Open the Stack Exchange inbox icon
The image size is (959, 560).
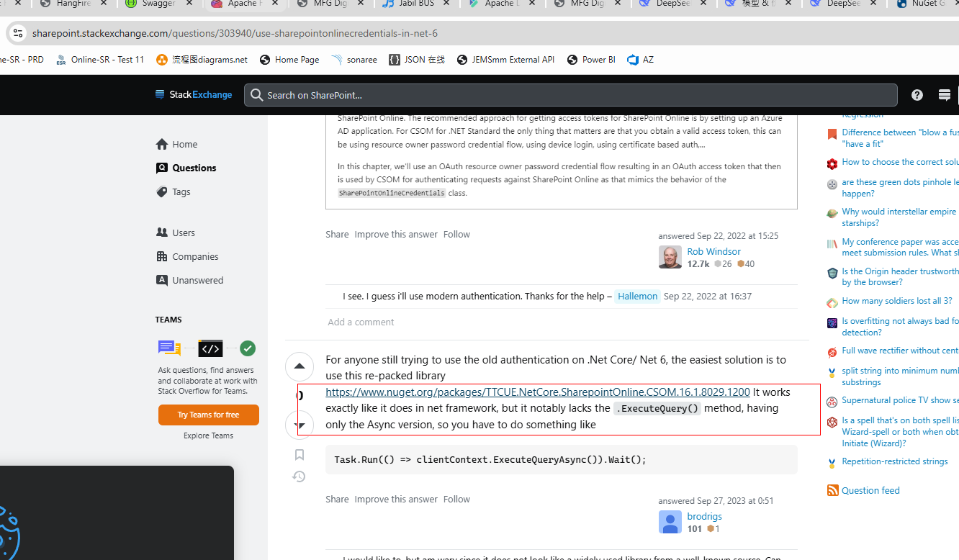945,95
